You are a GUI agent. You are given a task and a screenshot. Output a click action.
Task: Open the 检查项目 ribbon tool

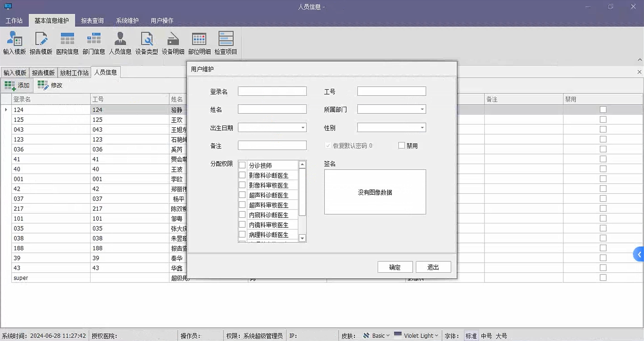coord(226,43)
